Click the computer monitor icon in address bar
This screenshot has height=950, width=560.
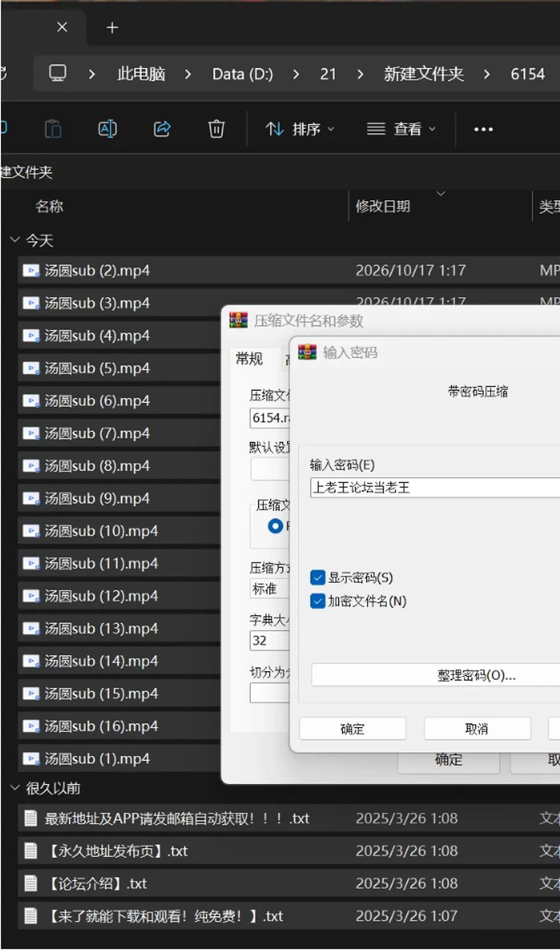[57, 74]
